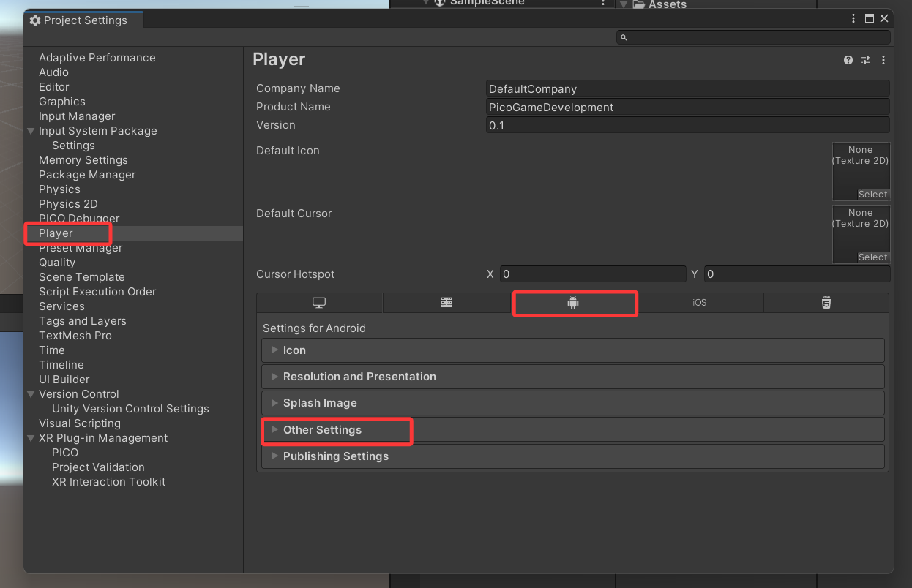
Task: Open PICO Debugger settings
Action: [79, 219]
